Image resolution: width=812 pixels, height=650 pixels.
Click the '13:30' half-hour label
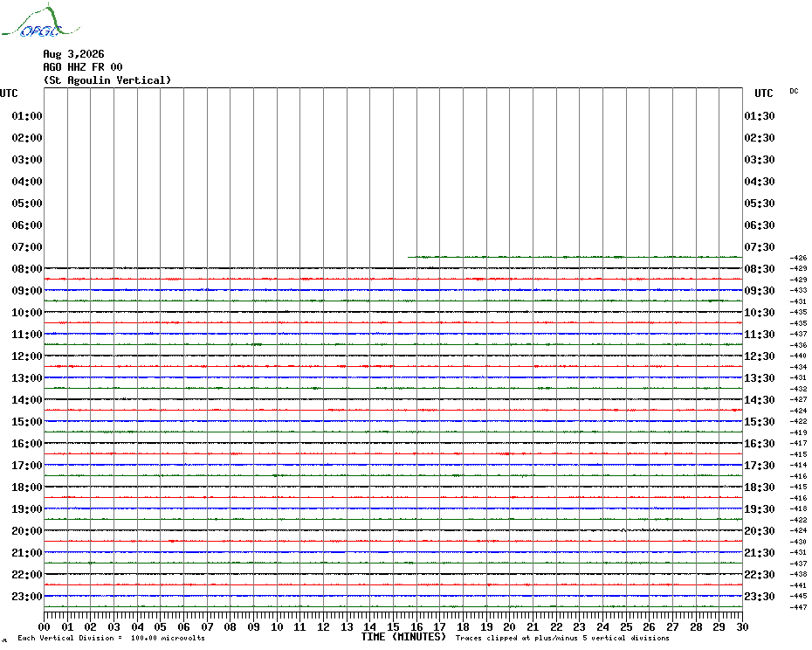click(760, 378)
